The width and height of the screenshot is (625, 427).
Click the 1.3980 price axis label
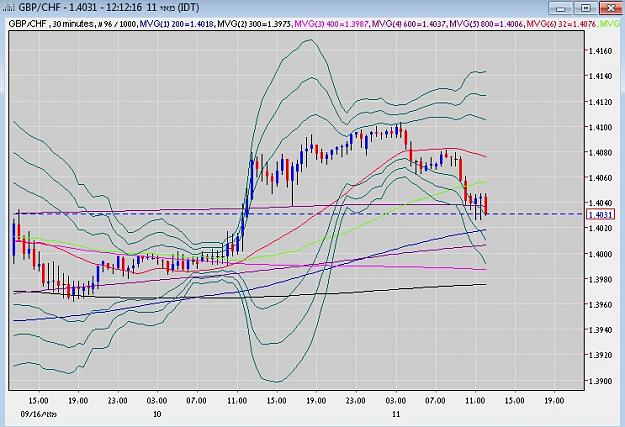(x=600, y=279)
